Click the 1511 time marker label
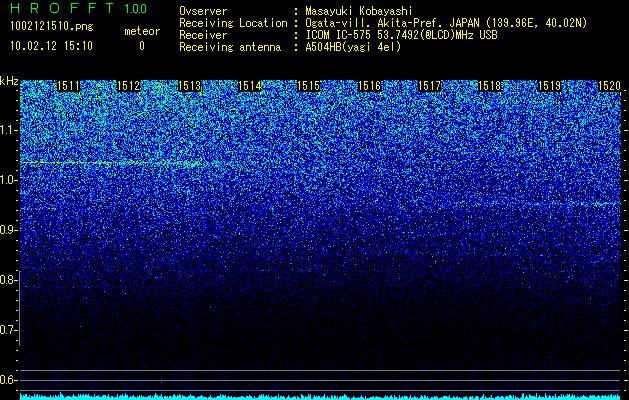Image resolution: width=629 pixels, height=400 pixels. pos(68,86)
